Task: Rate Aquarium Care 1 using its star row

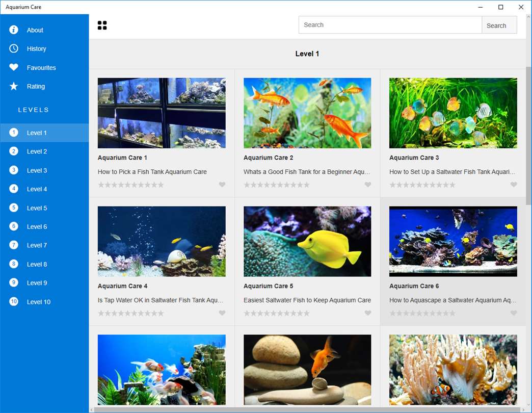Action: tap(131, 185)
